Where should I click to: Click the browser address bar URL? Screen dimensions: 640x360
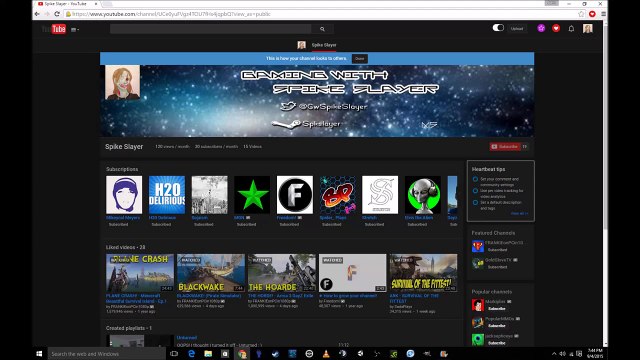(x=171, y=14)
